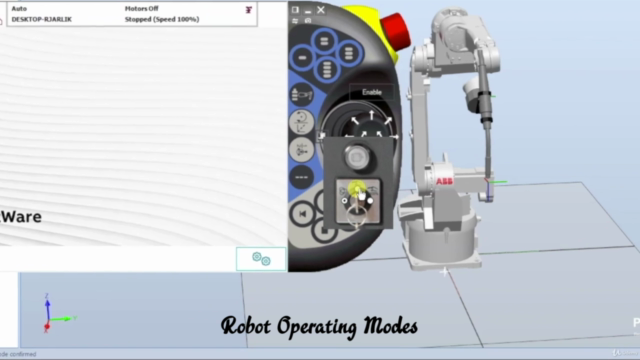Screen dimensions: 640x360
Task: Toggle reorient/linear motion mode button
Action: (302, 122)
